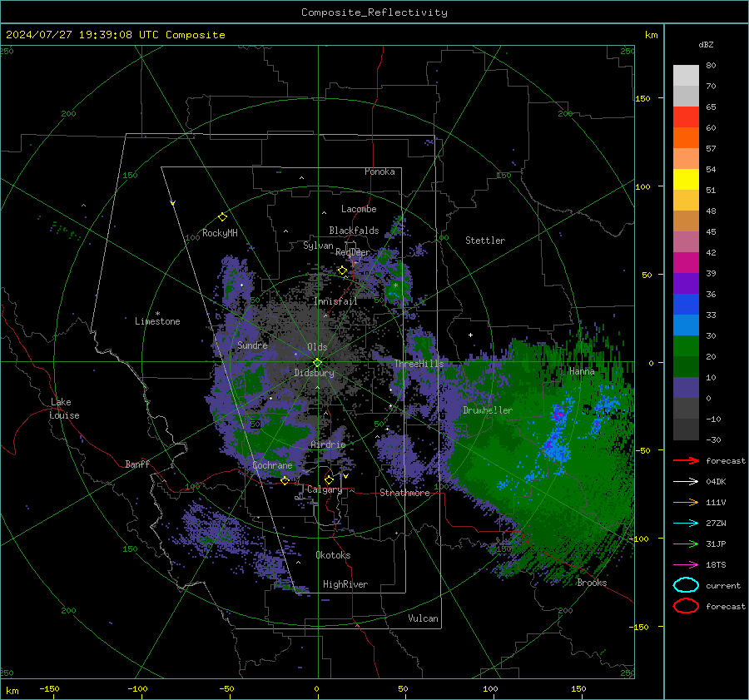The width and height of the screenshot is (749, 700).
Task: Pick the cyan 27ZW arrow icon
Action: click(x=686, y=524)
